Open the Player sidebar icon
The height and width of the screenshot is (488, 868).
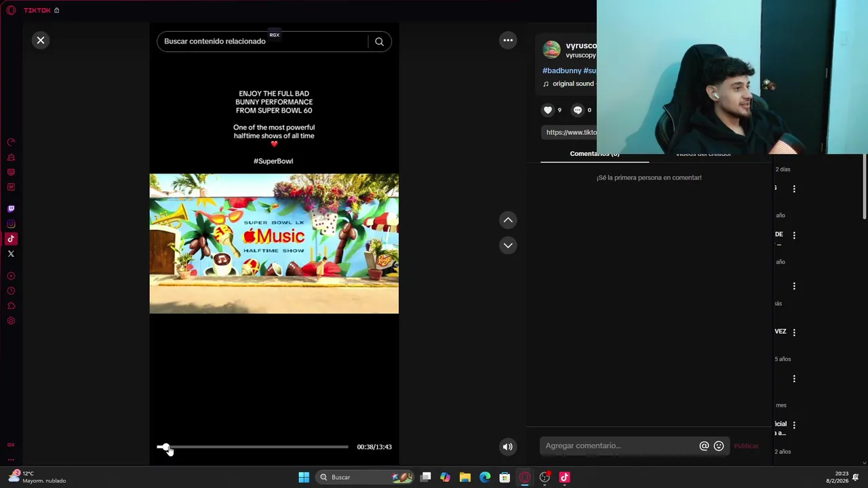(x=11, y=276)
